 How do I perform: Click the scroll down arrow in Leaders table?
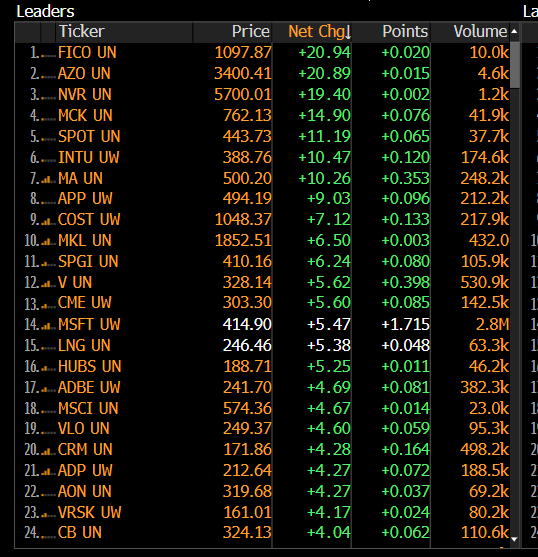click(514, 539)
